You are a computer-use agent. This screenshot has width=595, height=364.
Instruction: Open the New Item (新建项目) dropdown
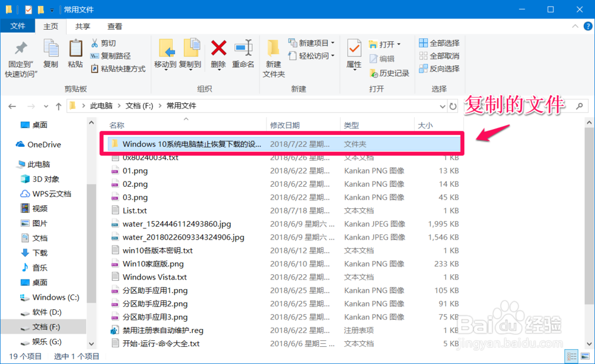[312, 43]
